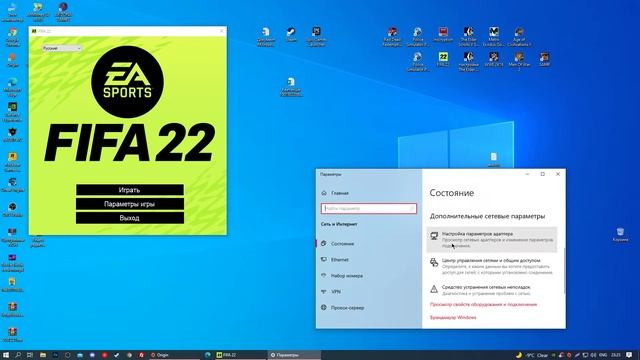The image size is (640, 360).
Task: Click the Epic Games Launcher desktop icon
Action: 316,36
